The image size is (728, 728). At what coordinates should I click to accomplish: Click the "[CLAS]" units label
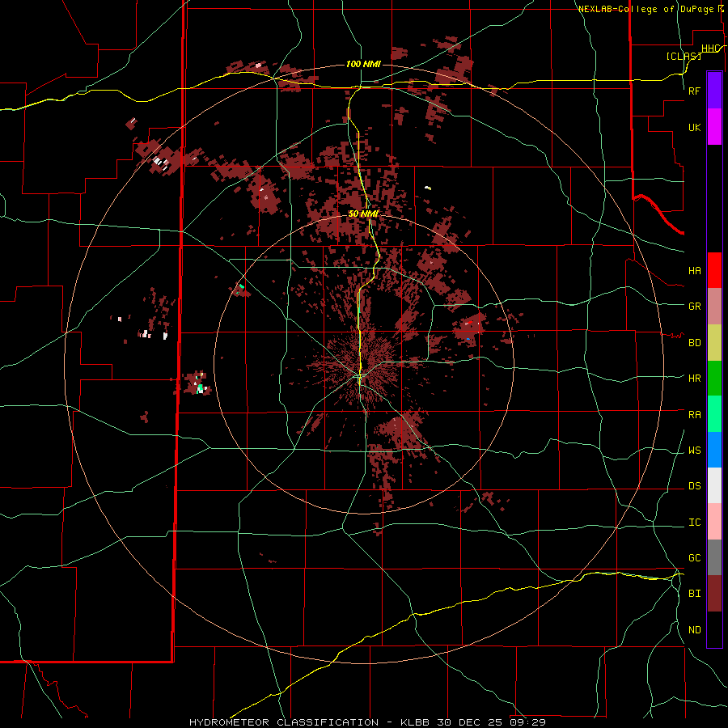click(x=684, y=56)
